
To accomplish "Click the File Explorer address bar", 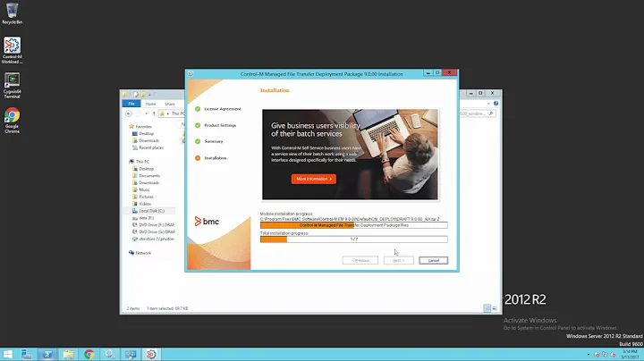I will click(x=173, y=113).
